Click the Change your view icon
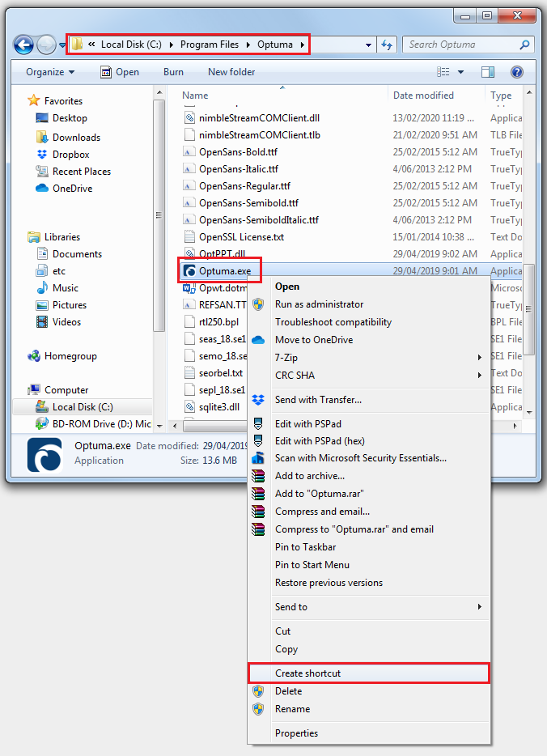 [x=443, y=72]
